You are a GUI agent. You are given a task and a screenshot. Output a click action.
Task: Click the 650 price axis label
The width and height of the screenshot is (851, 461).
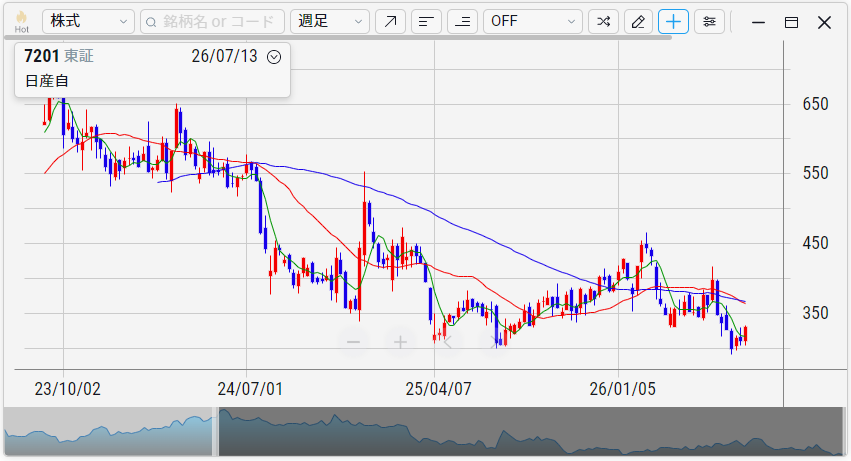(815, 104)
